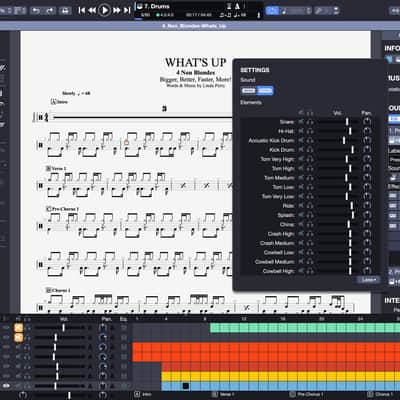Solo the Splash element
Screen dimensions: 400x400
click(x=310, y=215)
